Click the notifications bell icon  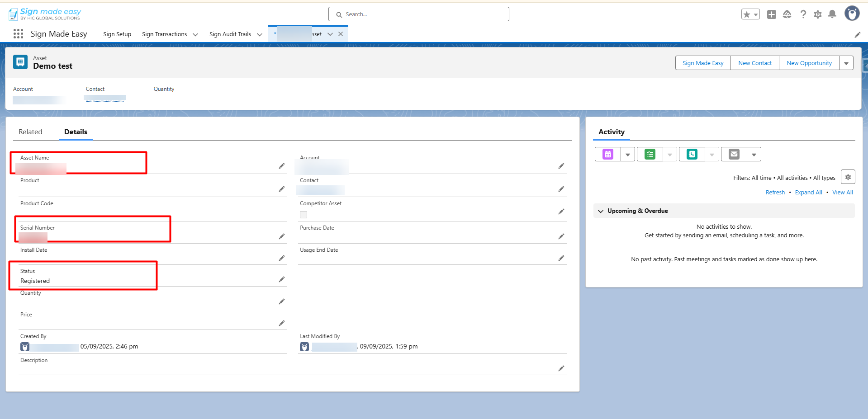[832, 14]
